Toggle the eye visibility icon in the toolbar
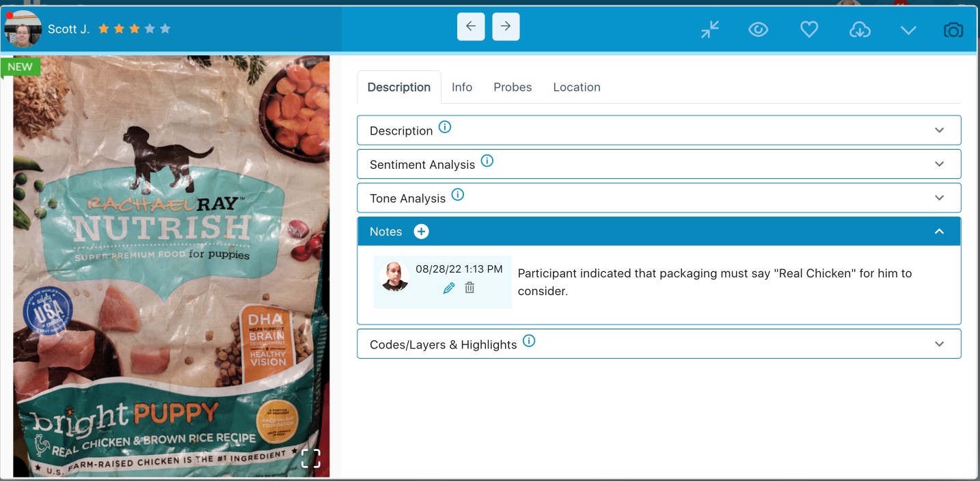980x481 pixels. pyautogui.click(x=758, y=29)
